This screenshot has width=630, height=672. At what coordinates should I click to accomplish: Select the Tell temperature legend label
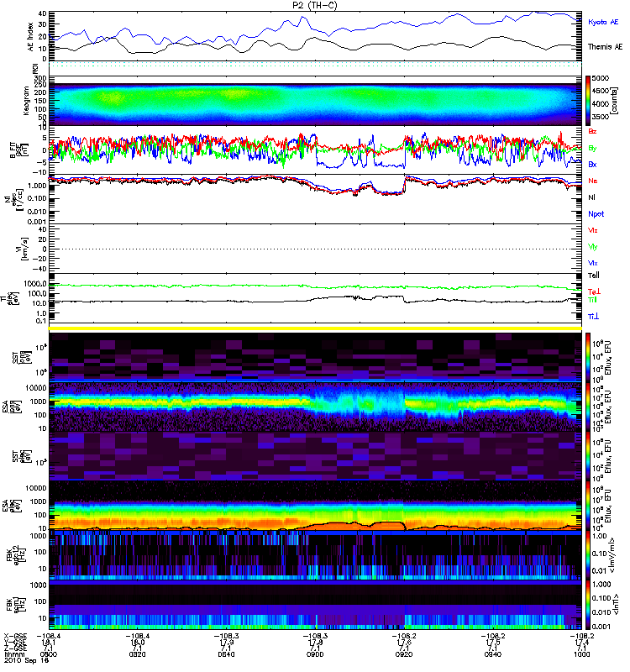tap(594, 276)
